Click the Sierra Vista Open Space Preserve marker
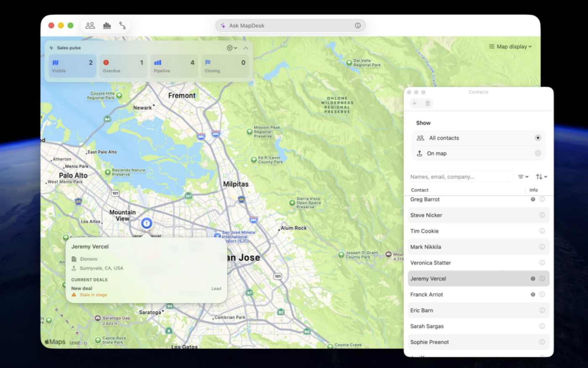Viewport: 588px width, 368px height. click(292, 203)
